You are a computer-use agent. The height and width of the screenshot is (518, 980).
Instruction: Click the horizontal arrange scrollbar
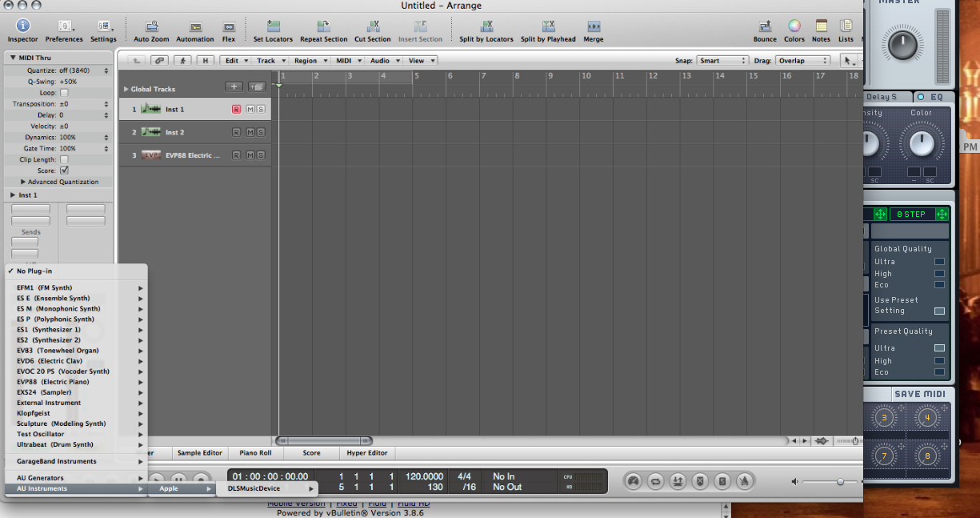tap(323, 440)
